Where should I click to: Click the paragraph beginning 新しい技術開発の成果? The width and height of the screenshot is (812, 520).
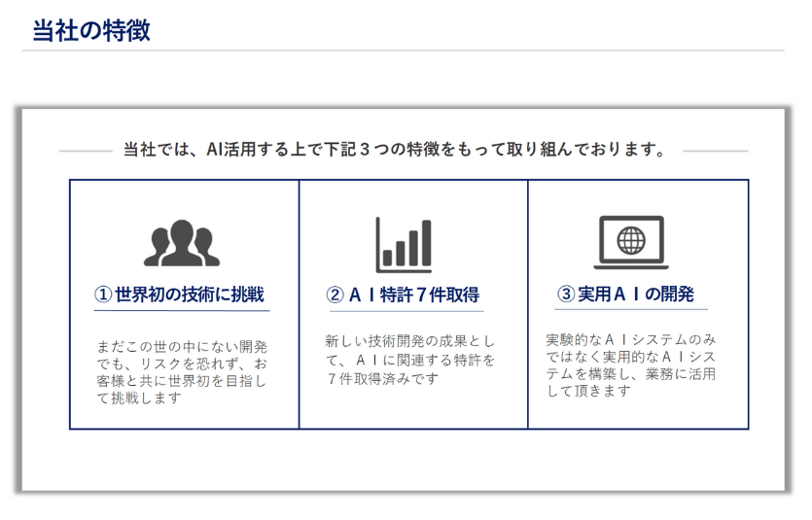[410, 360]
